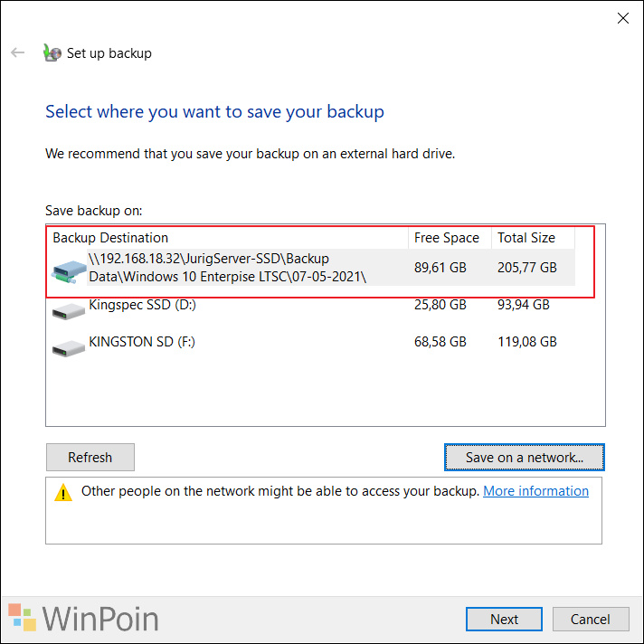Click the yellow warning triangle icon
644x644 pixels.
click(x=63, y=492)
